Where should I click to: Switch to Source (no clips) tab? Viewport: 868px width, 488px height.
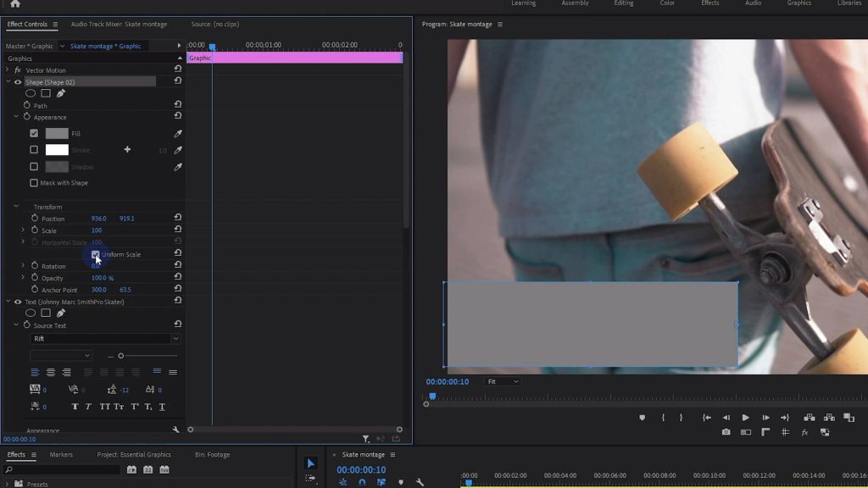tap(215, 25)
